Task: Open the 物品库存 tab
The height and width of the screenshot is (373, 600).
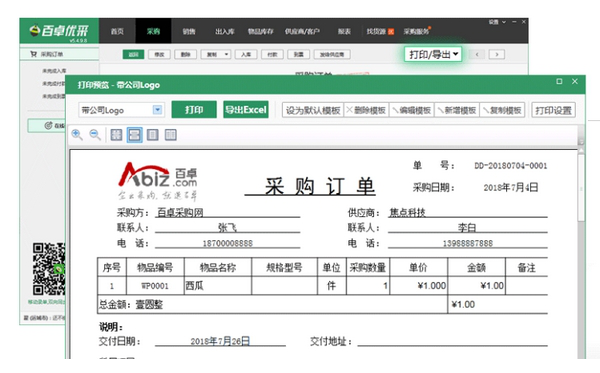Action: 261,31
